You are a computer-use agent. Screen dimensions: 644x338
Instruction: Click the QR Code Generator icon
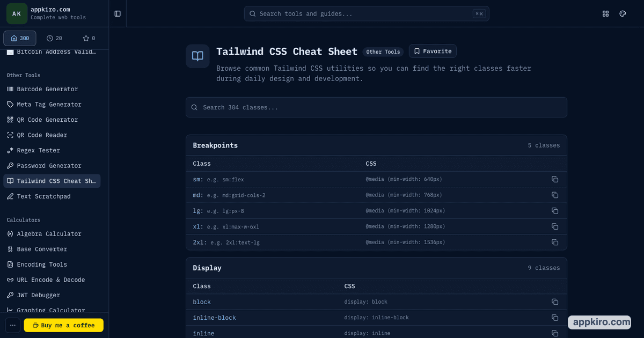(x=10, y=120)
